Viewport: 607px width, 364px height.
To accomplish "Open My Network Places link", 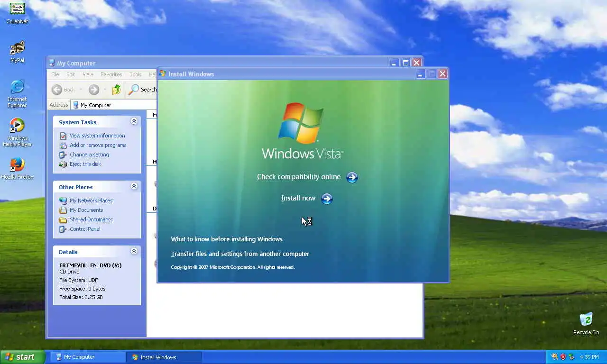I will 91,200.
